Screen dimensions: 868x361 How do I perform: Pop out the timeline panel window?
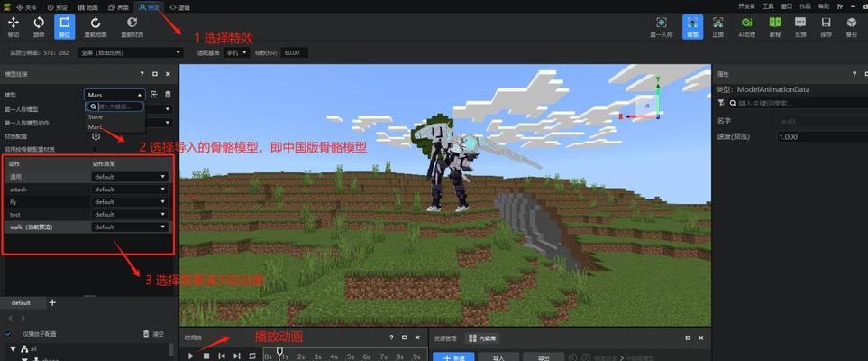coord(405,338)
